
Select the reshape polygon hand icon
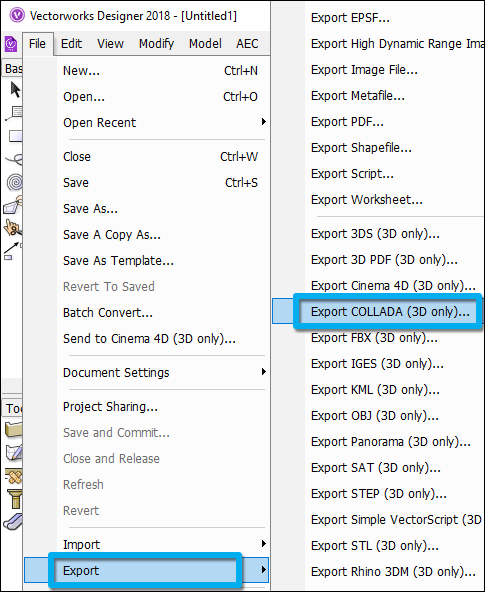click(13, 205)
